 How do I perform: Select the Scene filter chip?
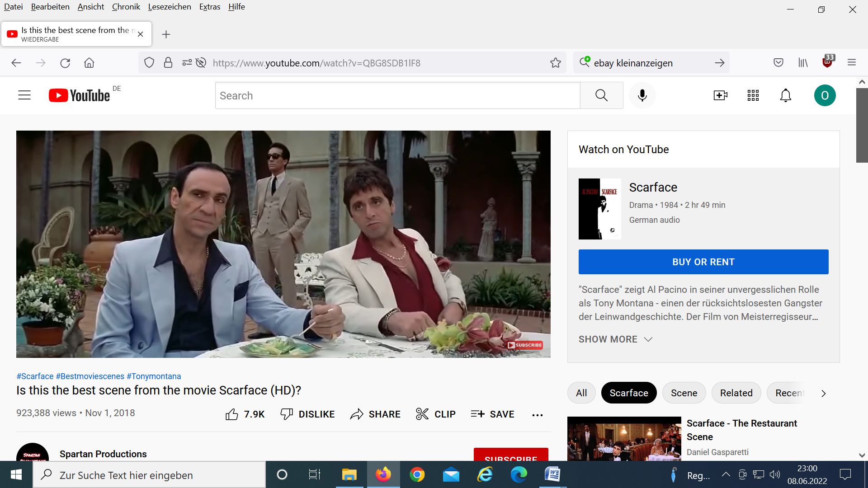point(684,393)
